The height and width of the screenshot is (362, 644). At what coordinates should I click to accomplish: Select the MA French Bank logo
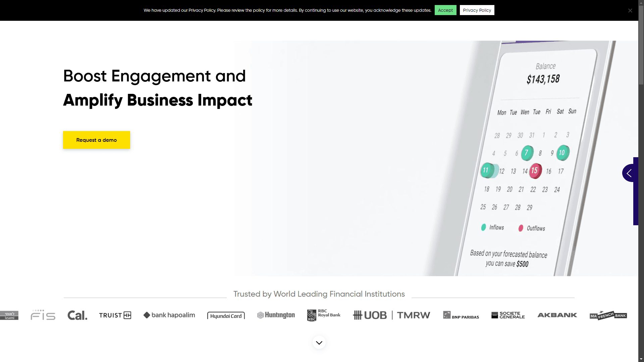(x=608, y=315)
